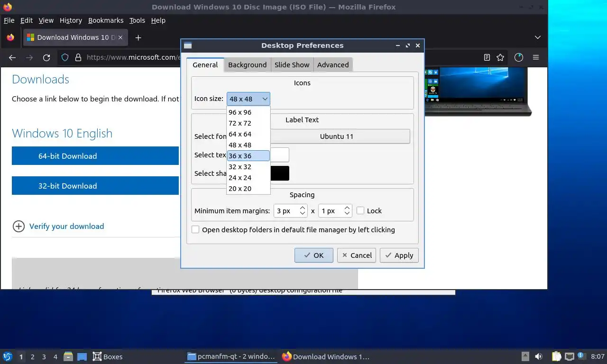
Task: Confirm with the OK button
Action: [x=314, y=255]
